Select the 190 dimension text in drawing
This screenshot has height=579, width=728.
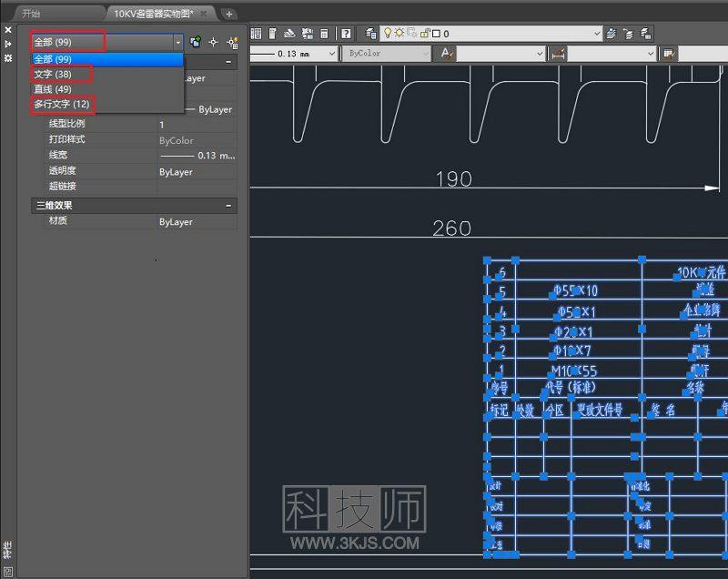[x=453, y=178]
